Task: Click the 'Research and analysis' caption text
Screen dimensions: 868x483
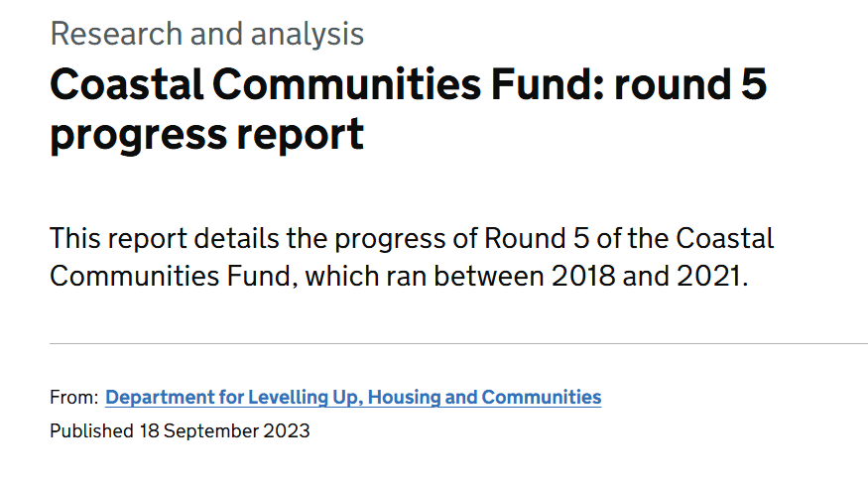Action: tap(207, 35)
